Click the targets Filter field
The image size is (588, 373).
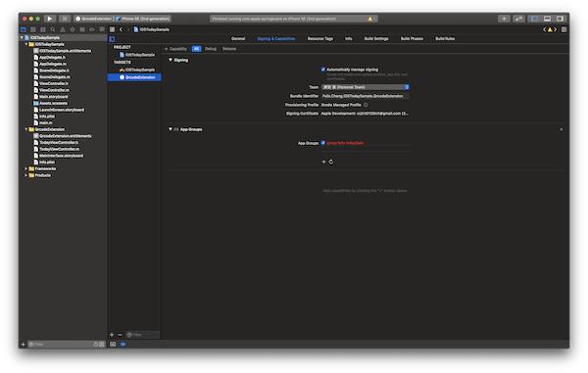pyautogui.click(x=142, y=335)
